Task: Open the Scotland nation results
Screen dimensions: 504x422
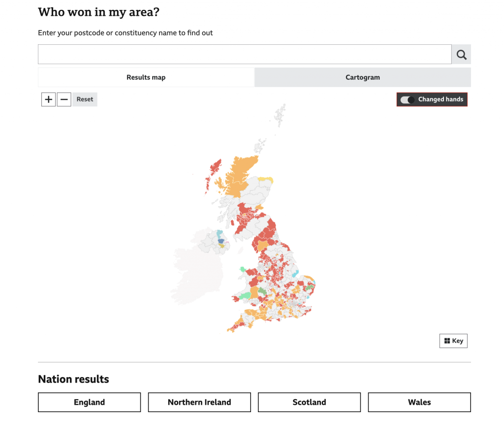Action: (x=309, y=402)
